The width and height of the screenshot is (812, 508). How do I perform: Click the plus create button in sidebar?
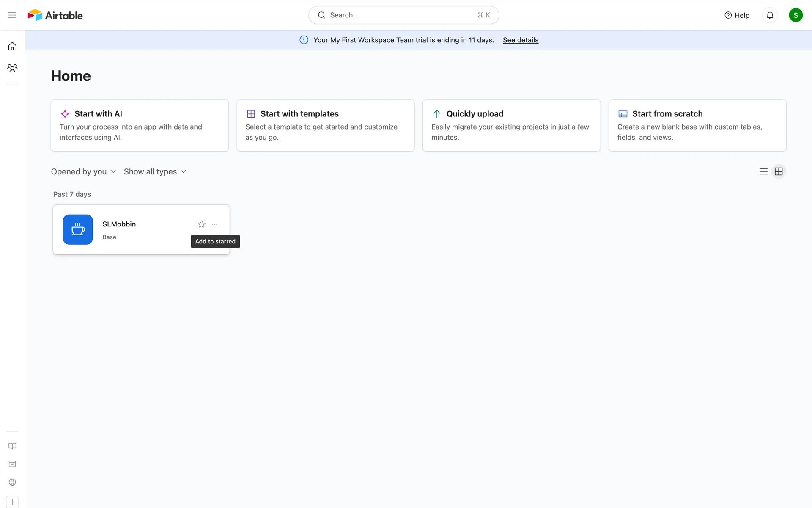[12, 502]
